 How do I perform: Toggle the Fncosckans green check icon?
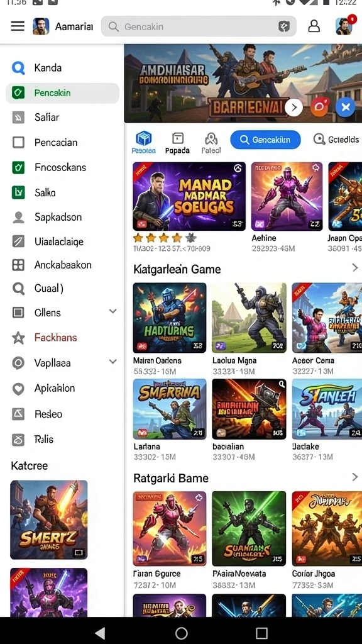[x=18, y=167]
